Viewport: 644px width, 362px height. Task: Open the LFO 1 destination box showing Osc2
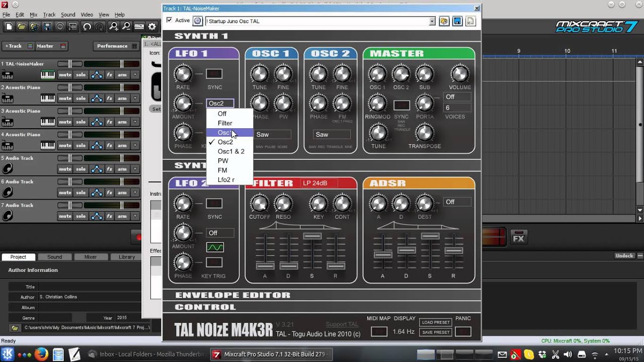220,103
